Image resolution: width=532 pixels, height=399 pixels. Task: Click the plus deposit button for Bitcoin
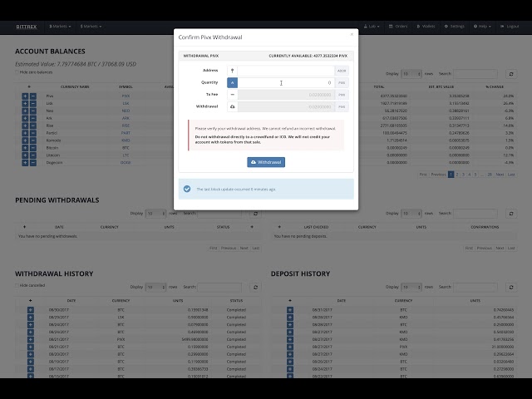[25, 148]
